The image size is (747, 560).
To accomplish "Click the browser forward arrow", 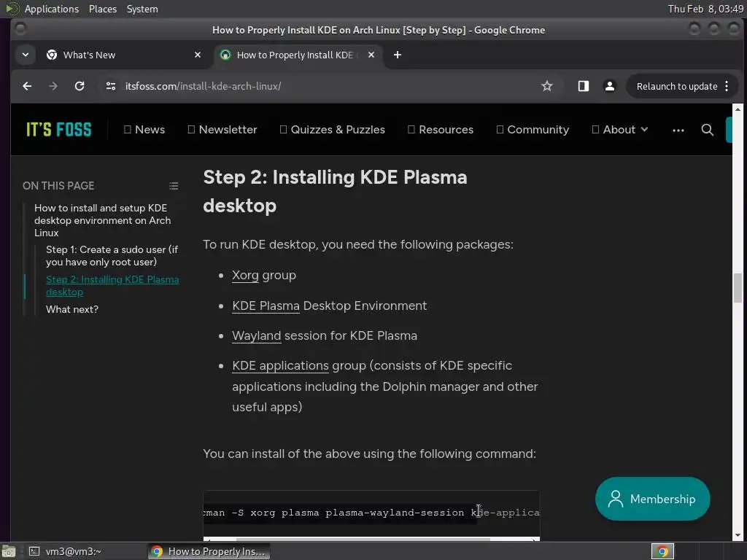I will pos(53,86).
